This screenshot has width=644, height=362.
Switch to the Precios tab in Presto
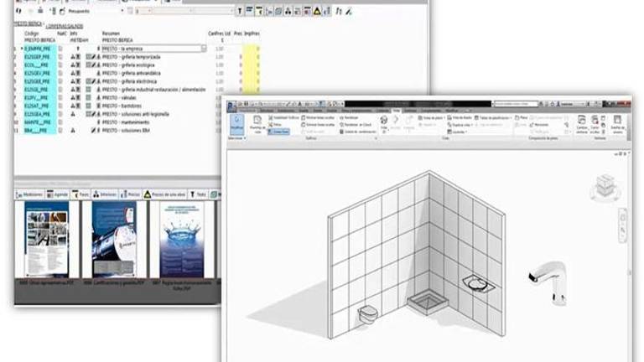pyautogui.click(x=131, y=194)
